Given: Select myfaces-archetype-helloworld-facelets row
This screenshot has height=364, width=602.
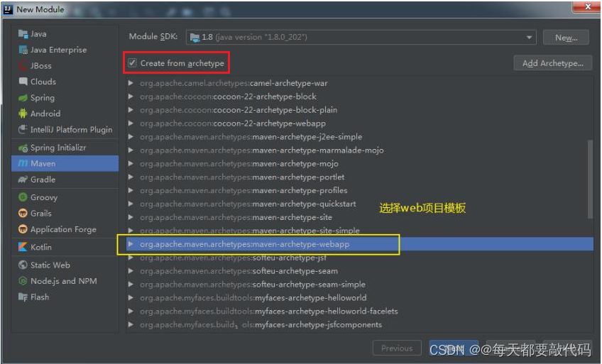Looking at the screenshot, I should (360, 311).
